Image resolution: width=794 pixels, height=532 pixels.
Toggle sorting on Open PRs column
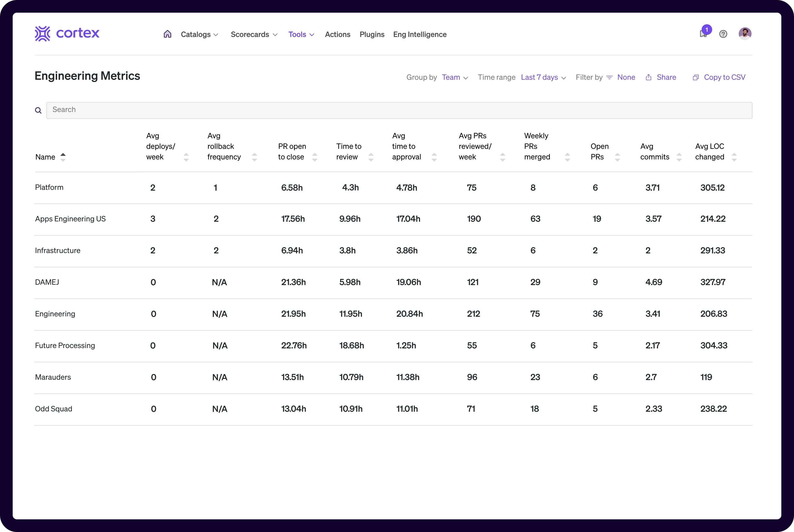coord(618,157)
